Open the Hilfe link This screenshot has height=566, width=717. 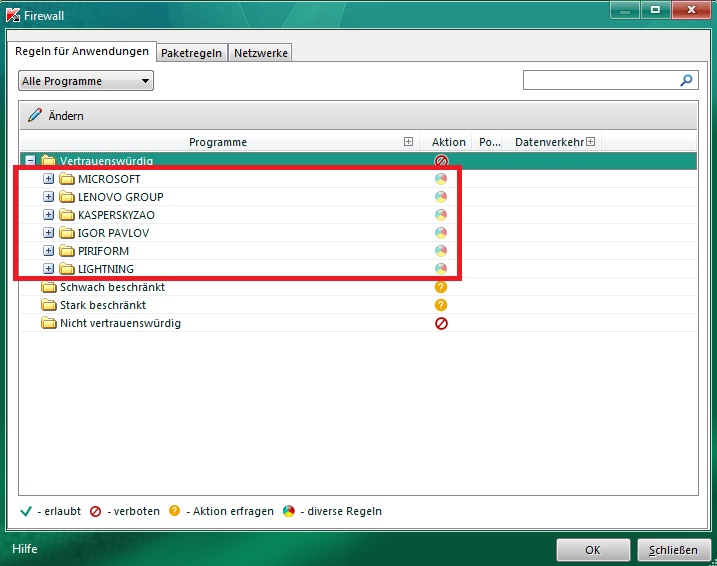tap(25, 549)
